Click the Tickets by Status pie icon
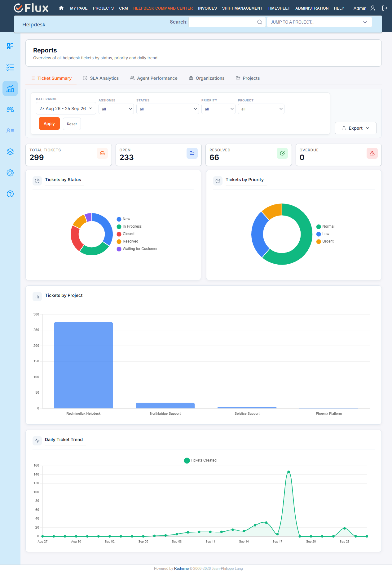 37,181
